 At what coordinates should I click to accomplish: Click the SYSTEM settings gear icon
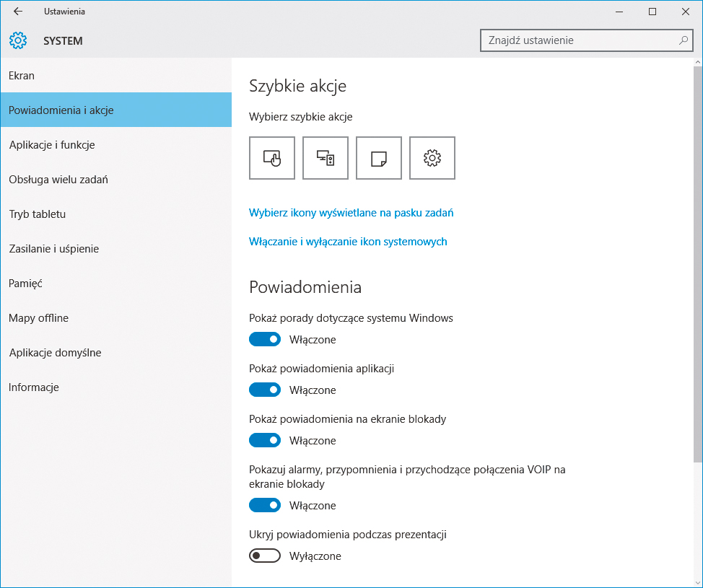tap(17, 40)
